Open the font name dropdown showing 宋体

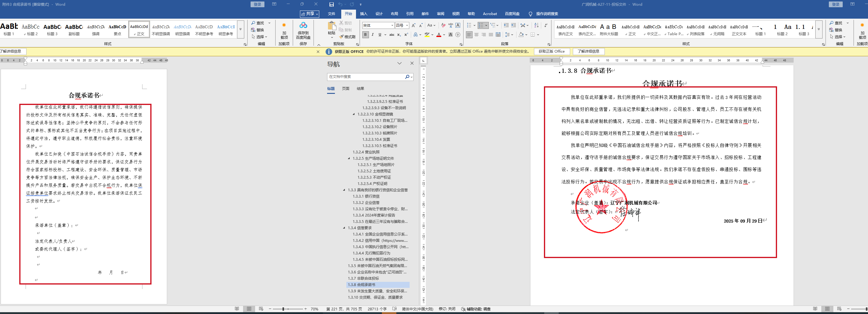pyautogui.click(x=392, y=26)
